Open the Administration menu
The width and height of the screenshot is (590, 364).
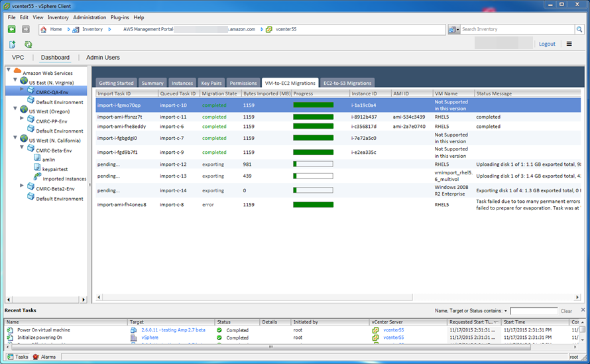pyautogui.click(x=89, y=17)
